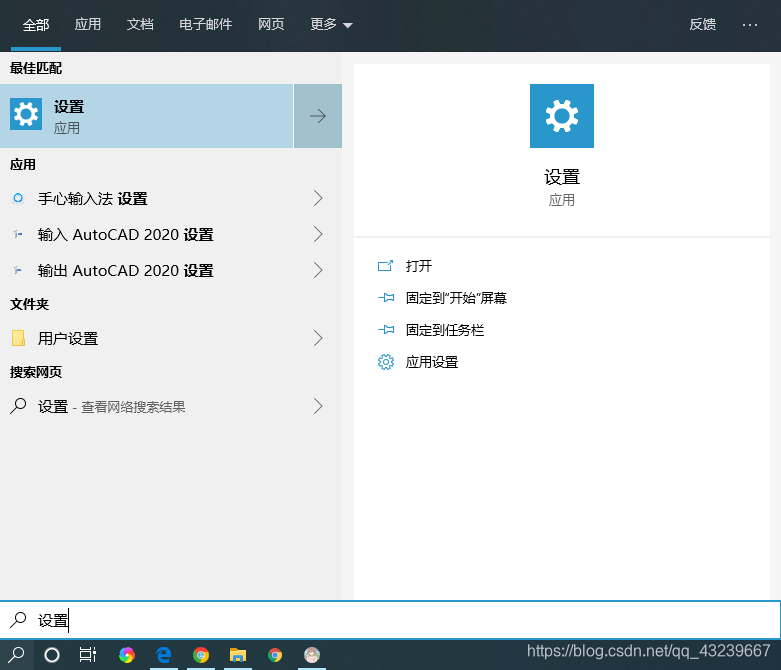Expand the 手心输入法 设置 chevron
781x670 pixels.
(x=318, y=198)
